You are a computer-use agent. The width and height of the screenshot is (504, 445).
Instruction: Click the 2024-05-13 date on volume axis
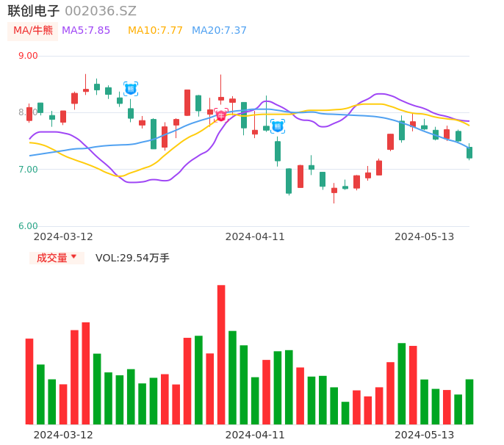coord(425,435)
